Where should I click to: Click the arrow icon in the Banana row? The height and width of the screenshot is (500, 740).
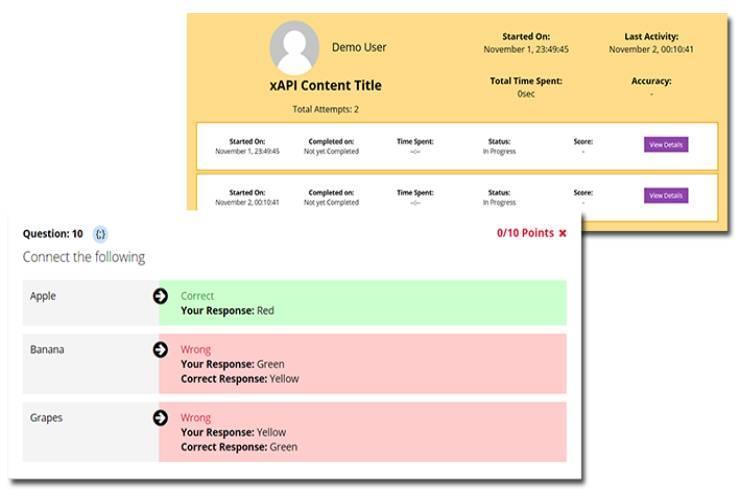pos(160,350)
